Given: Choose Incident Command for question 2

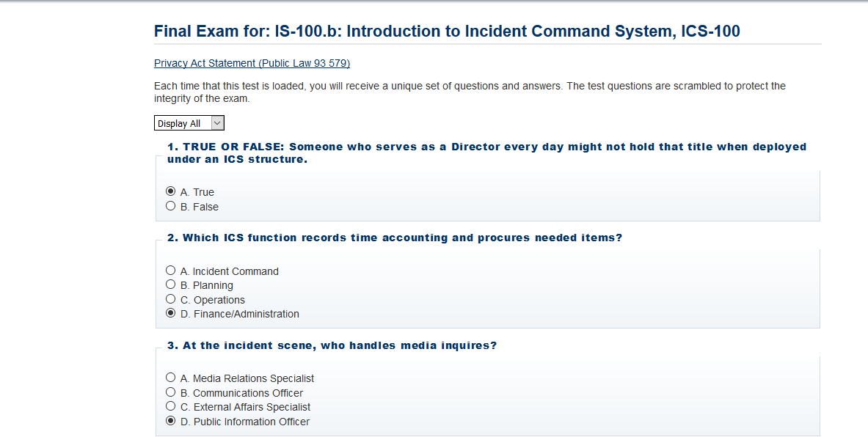Looking at the screenshot, I should pos(170,271).
